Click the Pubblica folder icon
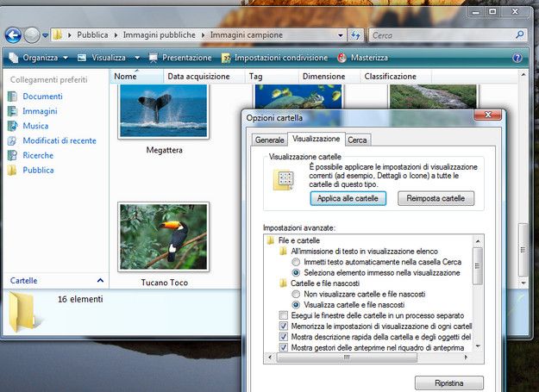The height and width of the screenshot is (392, 539). tap(12, 171)
